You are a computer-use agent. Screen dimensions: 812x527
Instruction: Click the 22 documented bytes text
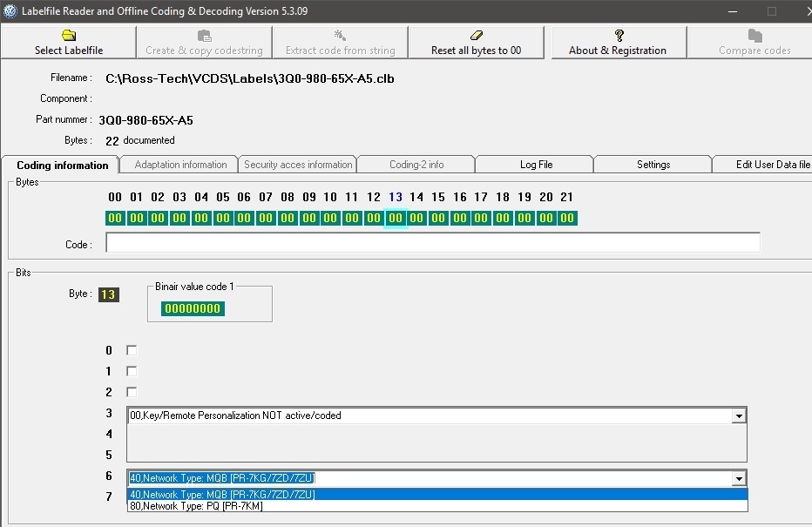(139, 141)
